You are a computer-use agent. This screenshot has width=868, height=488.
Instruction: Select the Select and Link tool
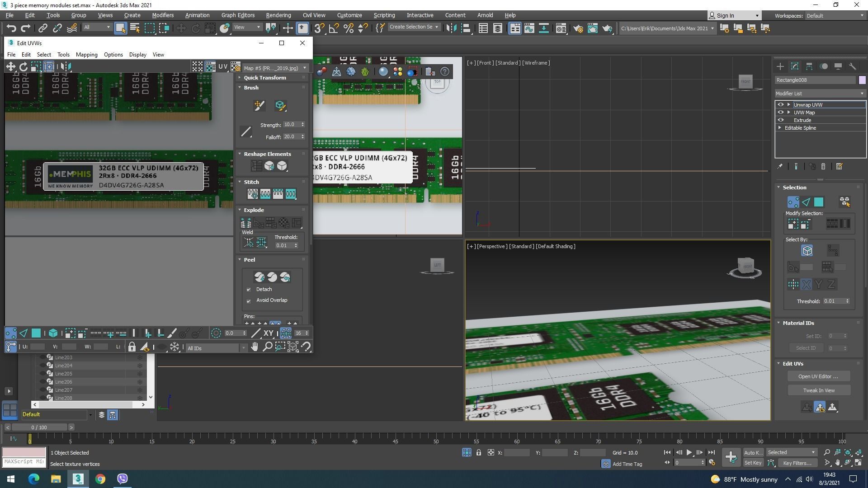pyautogui.click(x=42, y=28)
